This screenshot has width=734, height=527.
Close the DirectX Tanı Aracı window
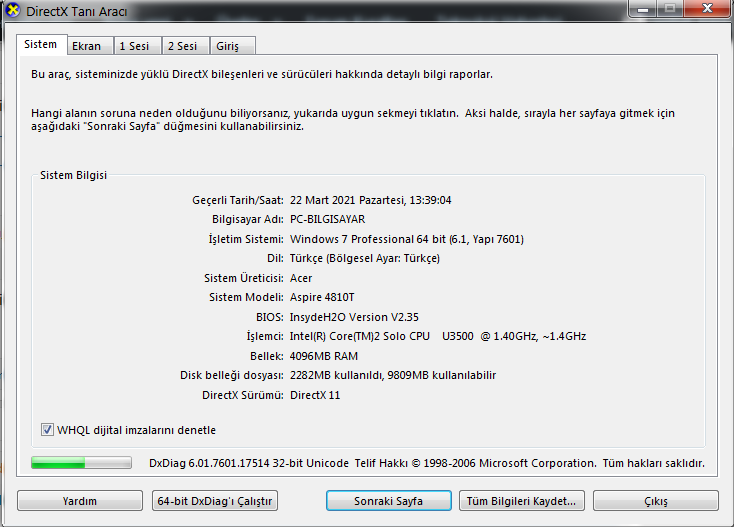[x=707, y=9]
